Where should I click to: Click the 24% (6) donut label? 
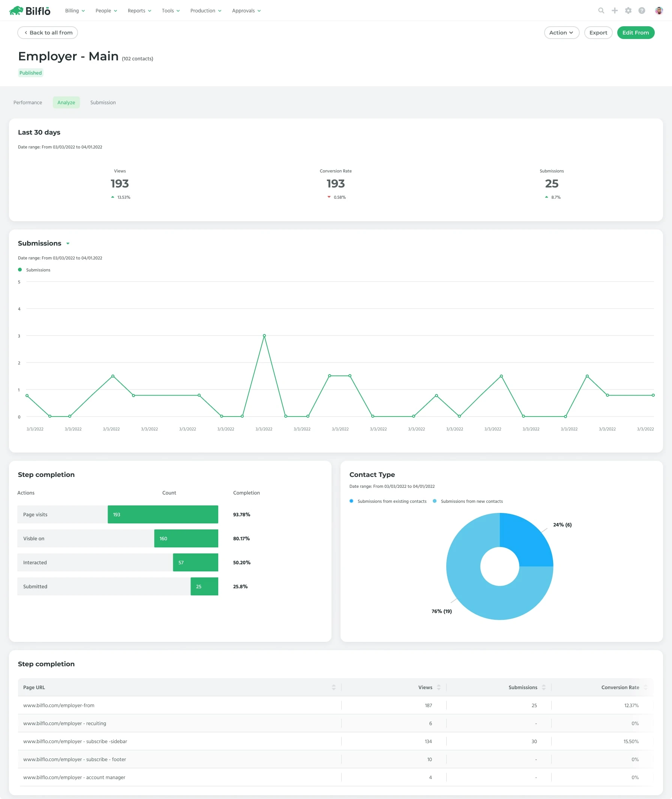pyautogui.click(x=562, y=525)
